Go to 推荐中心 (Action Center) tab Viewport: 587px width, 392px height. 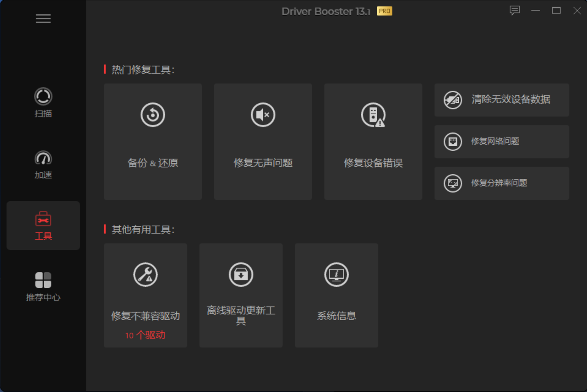(x=43, y=281)
